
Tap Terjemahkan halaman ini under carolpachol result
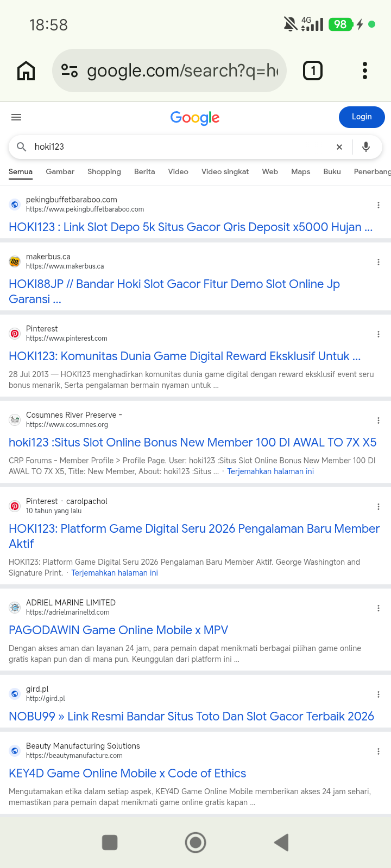pyautogui.click(x=115, y=573)
